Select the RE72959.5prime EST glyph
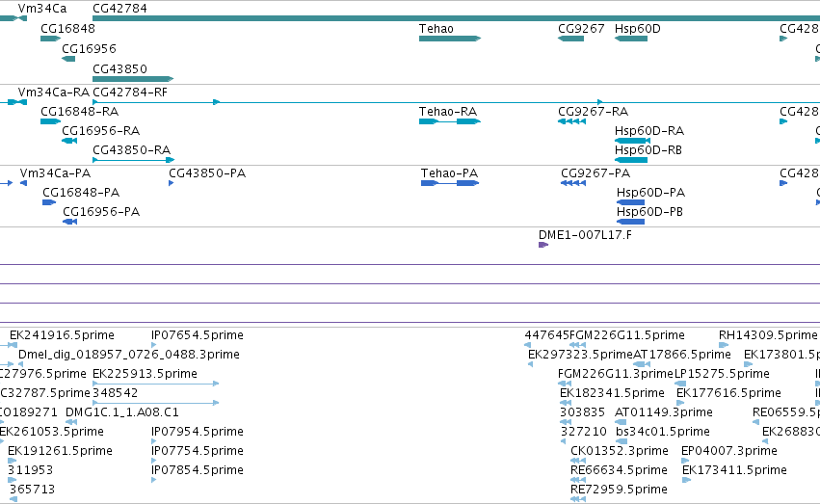The width and height of the screenshot is (820, 504). [x=578, y=499]
